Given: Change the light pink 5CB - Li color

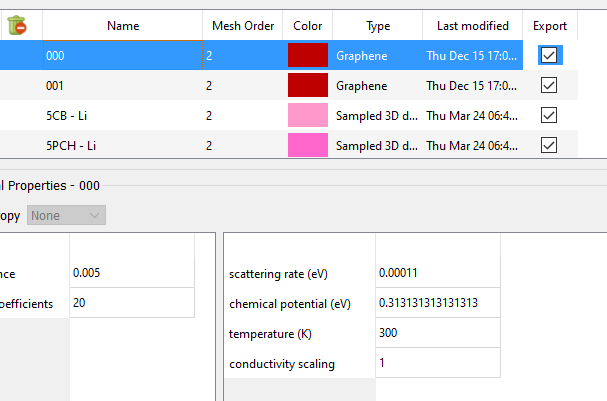Looking at the screenshot, I should 308,116.
